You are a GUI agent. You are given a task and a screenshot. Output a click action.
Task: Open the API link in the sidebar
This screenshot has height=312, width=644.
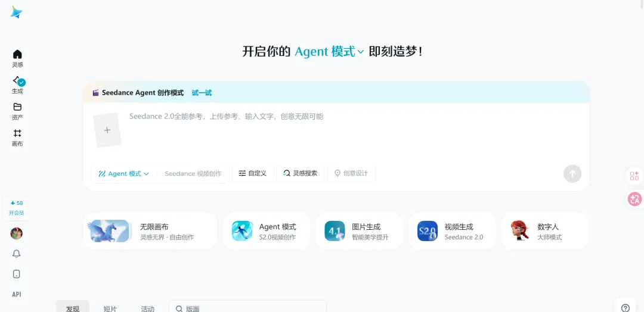17,294
